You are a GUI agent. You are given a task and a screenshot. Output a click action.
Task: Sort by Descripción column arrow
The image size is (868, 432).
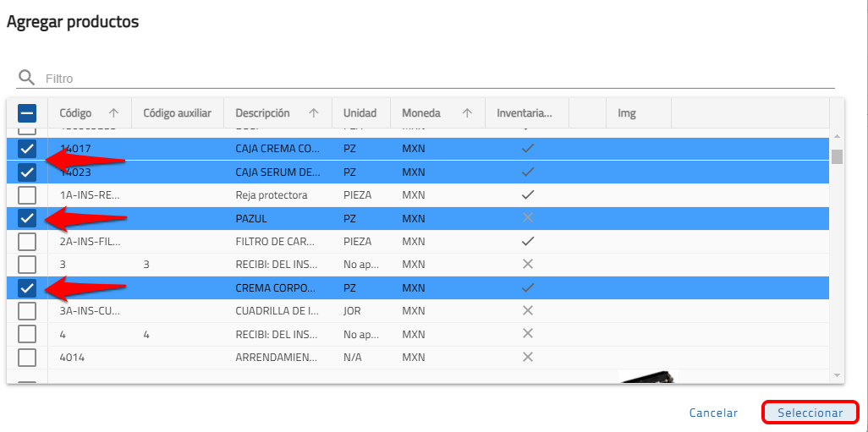pyautogui.click(x=314, y=113)
